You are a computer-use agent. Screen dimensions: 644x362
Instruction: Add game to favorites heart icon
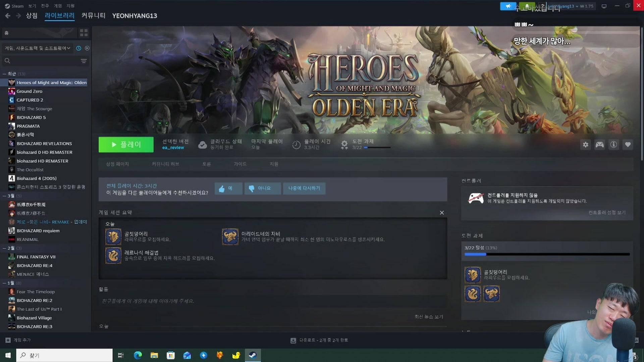click(628, 144)
